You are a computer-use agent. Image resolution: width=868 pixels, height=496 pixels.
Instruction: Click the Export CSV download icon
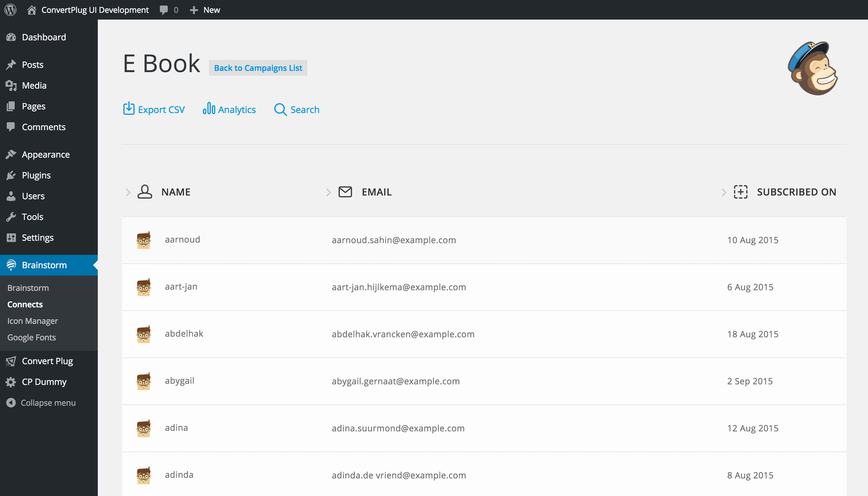pos(128,109)
